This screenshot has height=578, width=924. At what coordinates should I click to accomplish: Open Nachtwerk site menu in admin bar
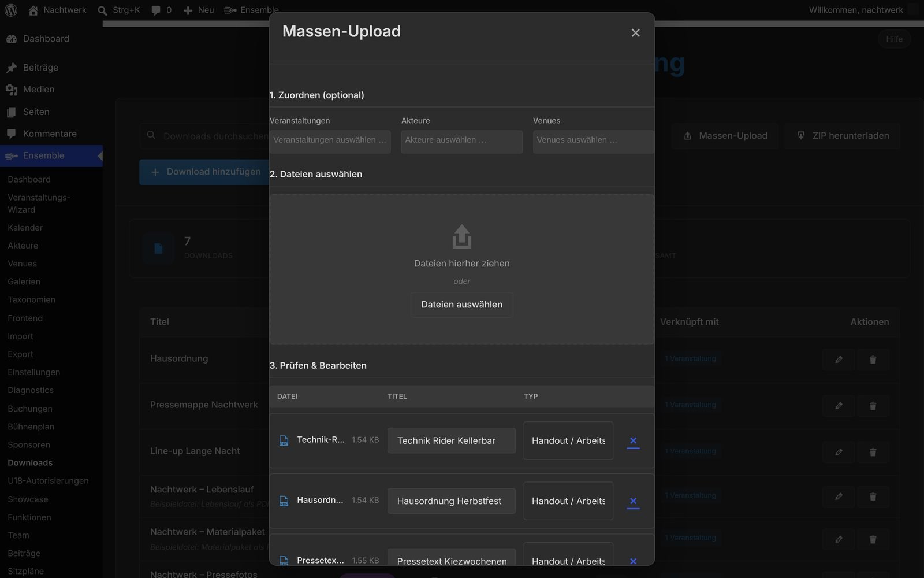click(x=57, y=10)
